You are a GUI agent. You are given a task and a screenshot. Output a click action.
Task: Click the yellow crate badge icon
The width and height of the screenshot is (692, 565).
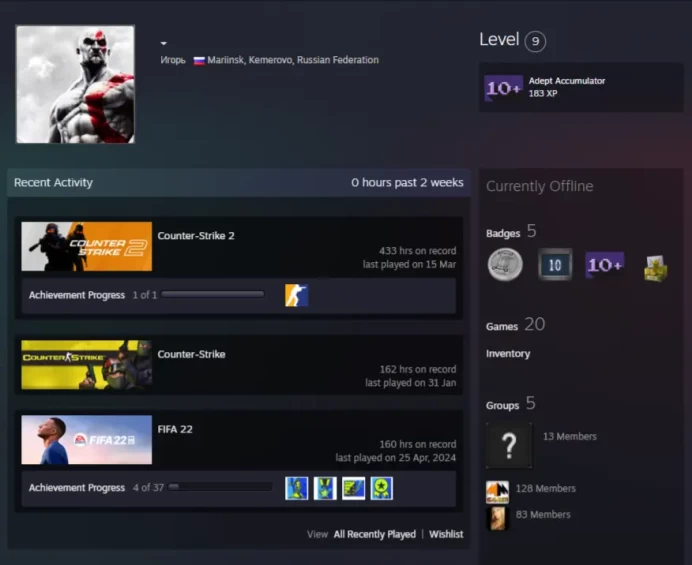[x=655, y=268]
